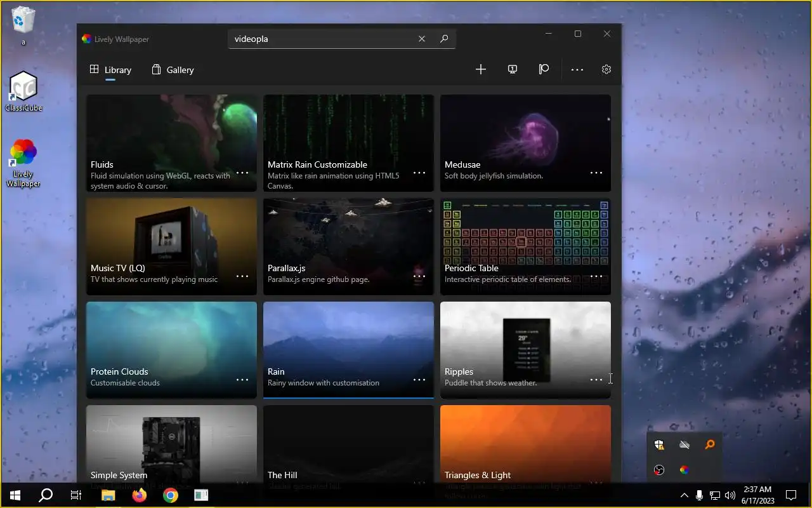Clear the search text with the X icon
Image resolution: width=812 pixels, height=508 pixels.
(x=422, y=39)
